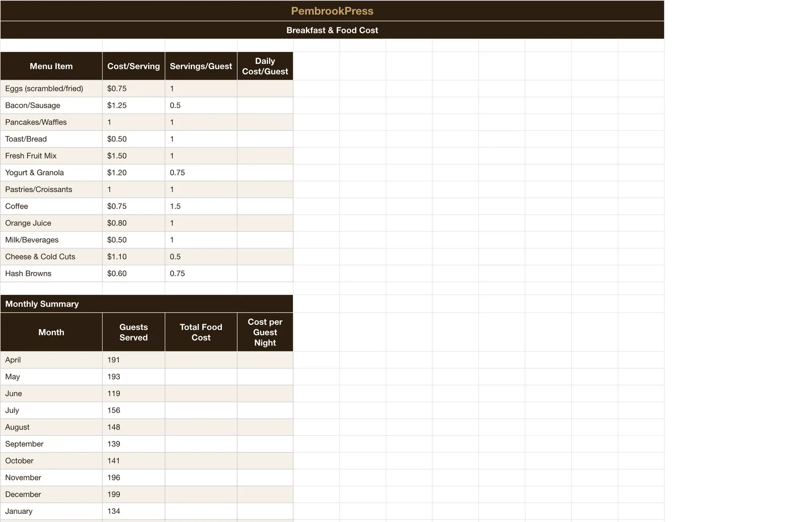
Task: Select November Cost per Guest Night cell
Action: pos(265,477)
